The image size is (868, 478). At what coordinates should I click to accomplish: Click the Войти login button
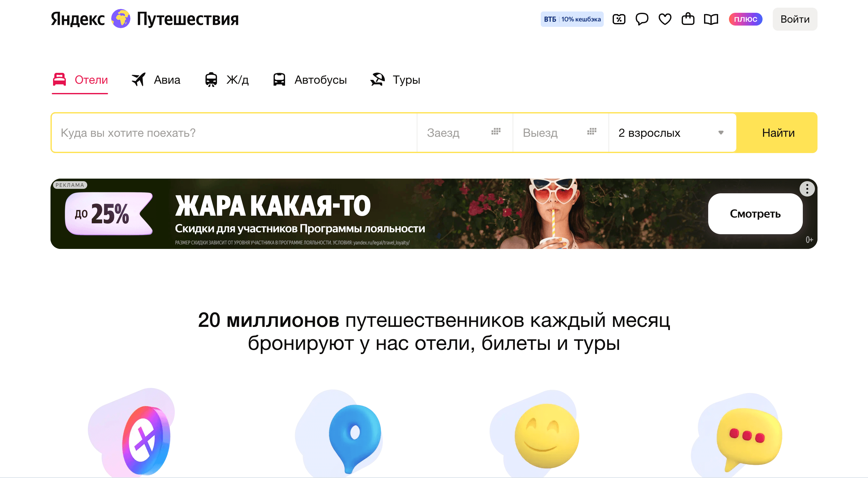(x=794, y=19)
